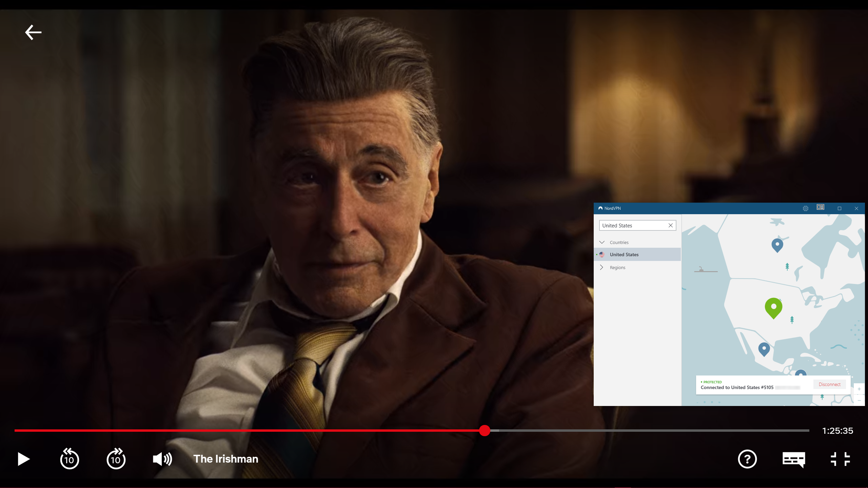The image size is (868, 488).
Task: Click The Irishman title text
Action: pyautogui.click(x=226, y=459)
